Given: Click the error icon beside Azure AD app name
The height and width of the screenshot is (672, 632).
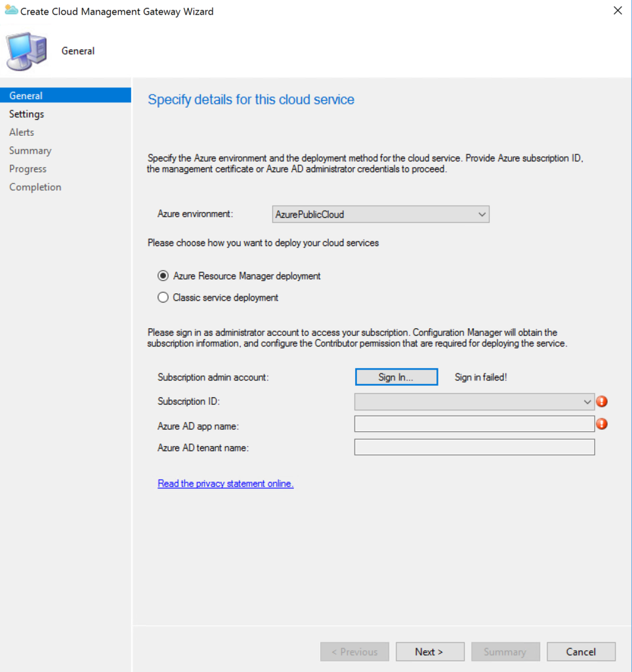Looking at the screenshot, I should click(x=602, y=424).
